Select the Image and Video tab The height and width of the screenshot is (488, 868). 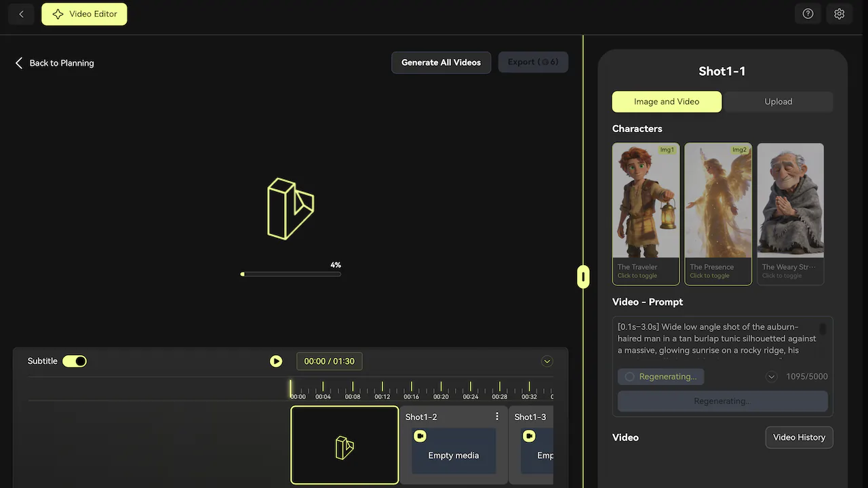click(667, 102)
